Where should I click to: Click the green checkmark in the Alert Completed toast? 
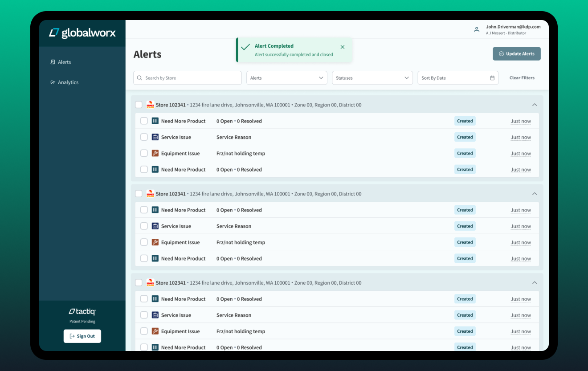(245, 47)
